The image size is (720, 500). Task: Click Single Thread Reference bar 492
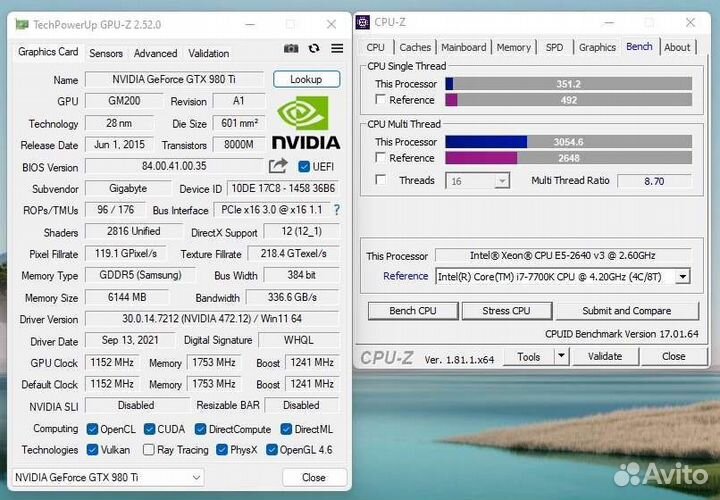click(x=568, y=100)
